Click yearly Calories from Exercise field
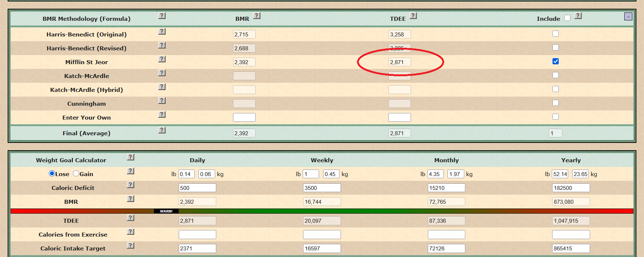Viewport: 644px width, 257px height. coord(571,234)
